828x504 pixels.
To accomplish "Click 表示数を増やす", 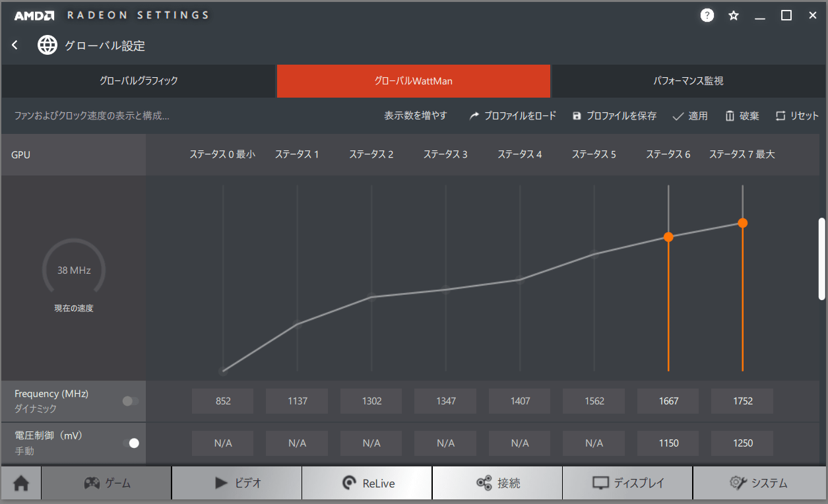I will (416, 116).
